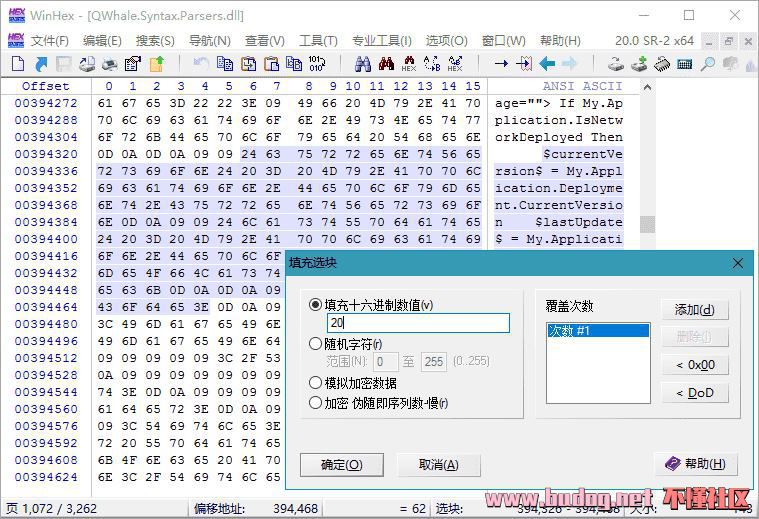Click the inner document restore button
Screen dimensions: 759x519
pyautogui.click(x=729, y=42)
